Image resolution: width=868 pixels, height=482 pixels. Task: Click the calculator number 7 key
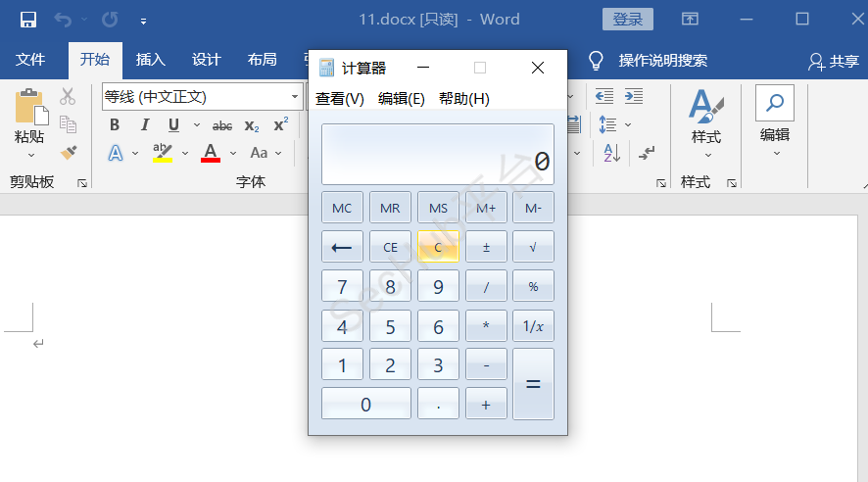click(x=342, y=286)
